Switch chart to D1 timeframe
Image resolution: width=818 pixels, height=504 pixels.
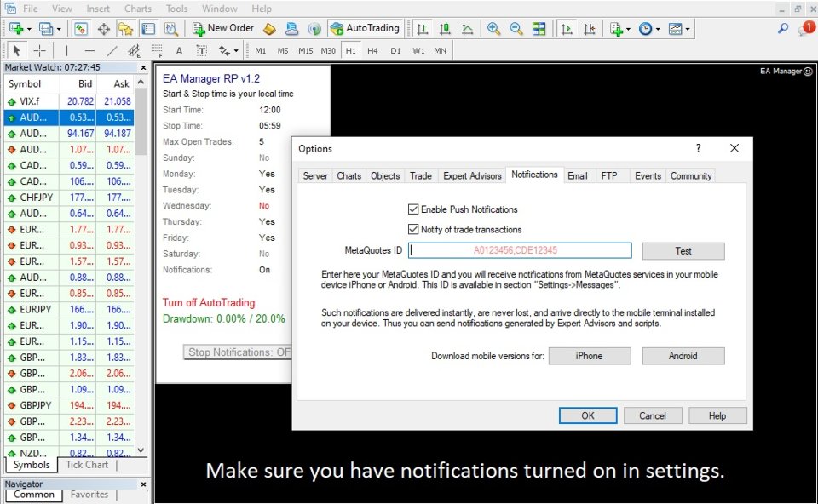(395, 50)
